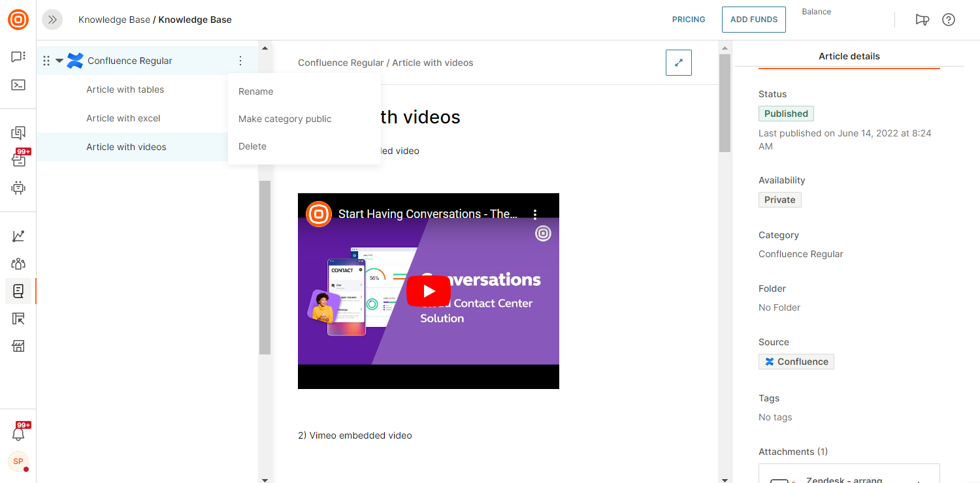980x483 pixels.
Task: Expand article to fullscreen view
Action: coord(678,63)
